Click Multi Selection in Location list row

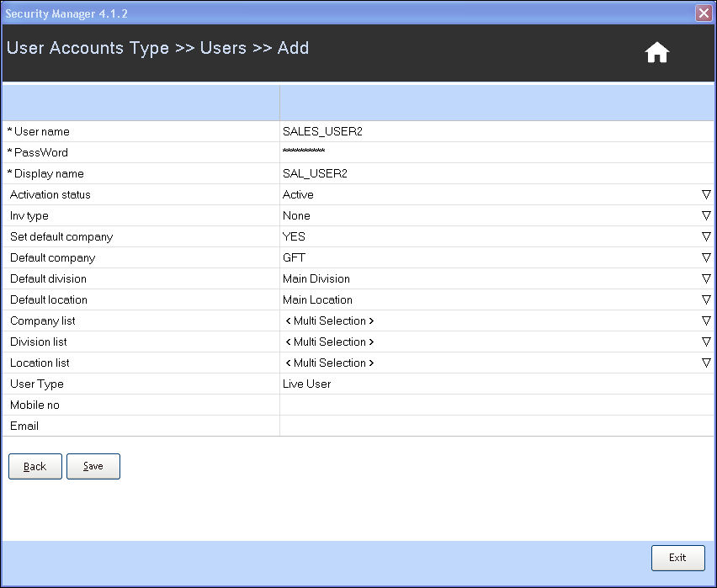330,363
